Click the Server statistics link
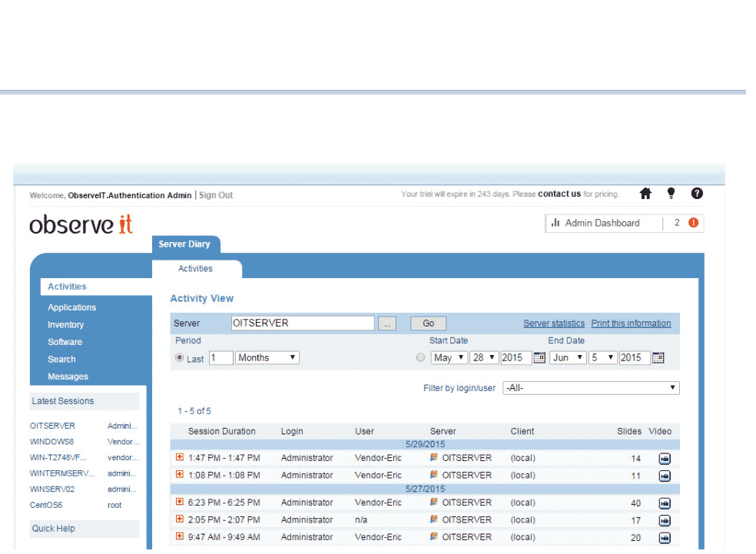Screen dimensions: 756x554 point(554,323)
